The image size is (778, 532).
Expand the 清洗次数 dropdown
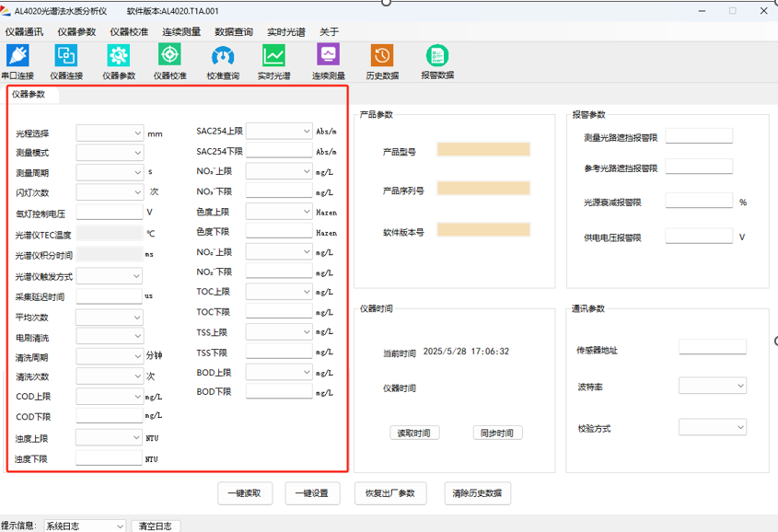point(110,376)
